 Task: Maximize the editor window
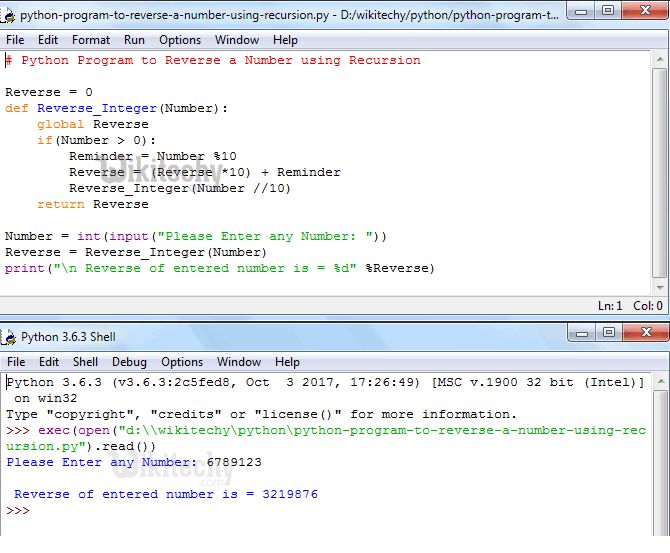coord(608,11)
